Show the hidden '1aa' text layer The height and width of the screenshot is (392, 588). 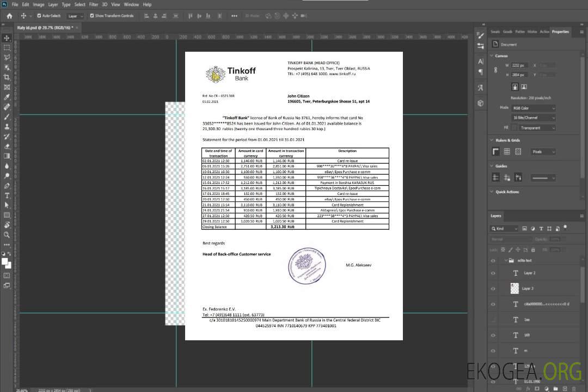click(493, 320)
